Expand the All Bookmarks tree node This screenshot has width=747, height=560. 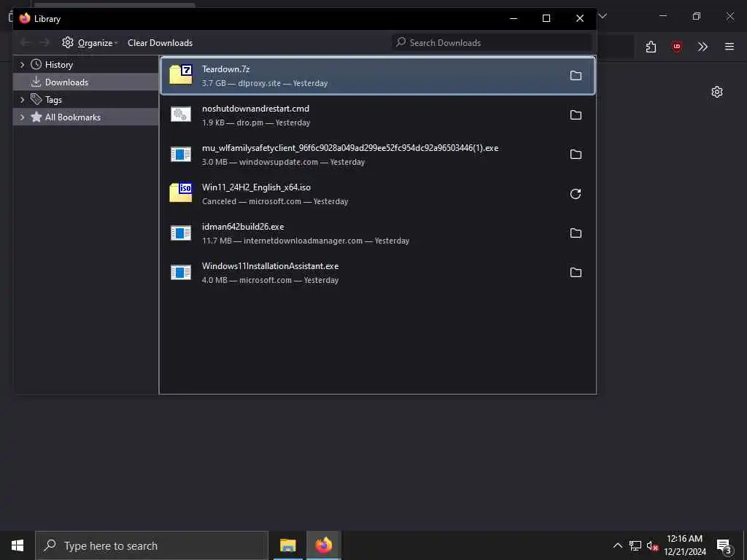(22, 117)
